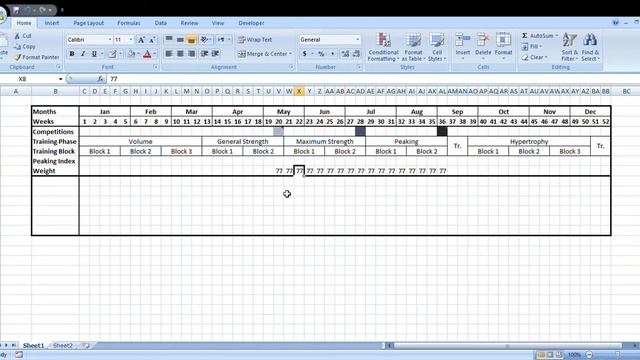
Task: Switch to the Formulas tab
Action: 129,23
